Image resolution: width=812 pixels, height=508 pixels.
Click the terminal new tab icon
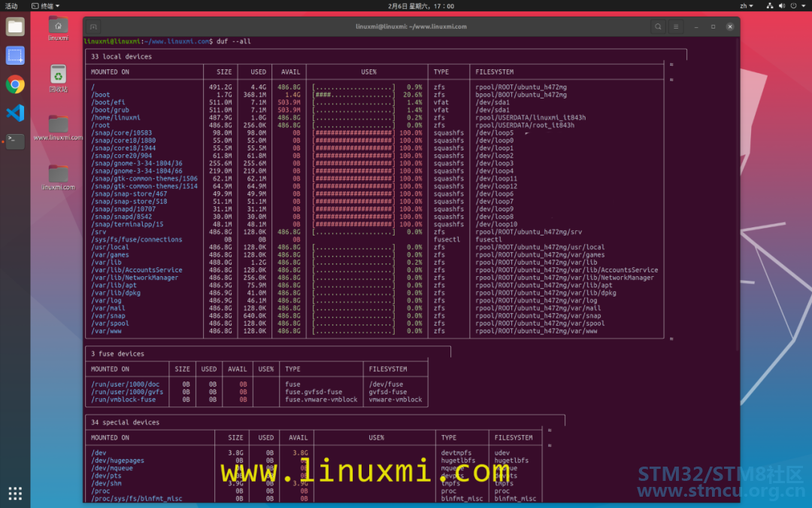click(x=93, y=26)
